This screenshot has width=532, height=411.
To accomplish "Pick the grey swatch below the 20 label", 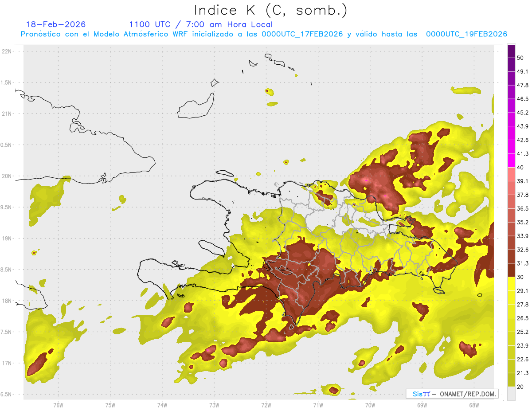I will point(511,393).
